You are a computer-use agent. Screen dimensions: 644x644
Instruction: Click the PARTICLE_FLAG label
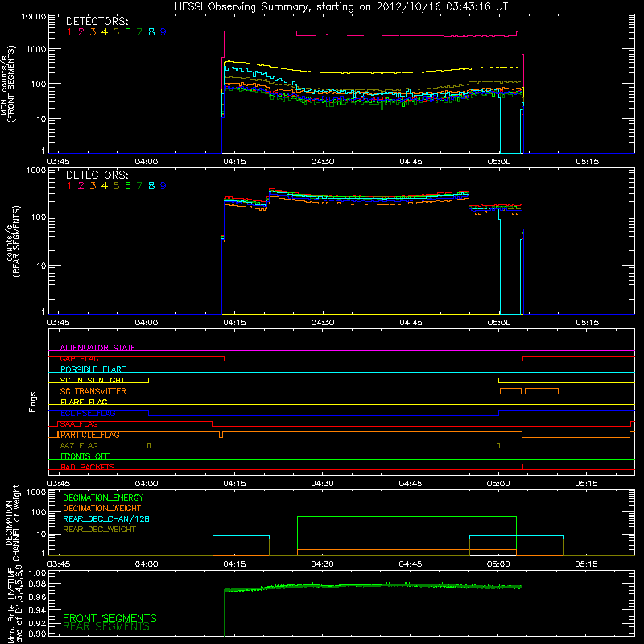89,435
